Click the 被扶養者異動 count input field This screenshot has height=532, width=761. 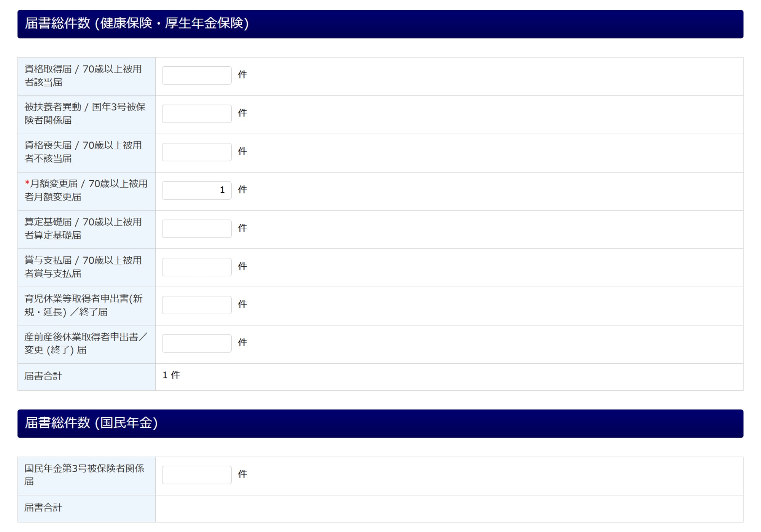tap(196, 113)
